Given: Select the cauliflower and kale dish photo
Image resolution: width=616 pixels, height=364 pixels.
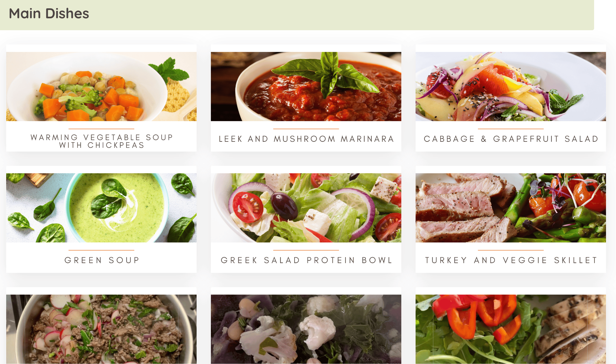Looking at the screenshot, I should 306,329.
